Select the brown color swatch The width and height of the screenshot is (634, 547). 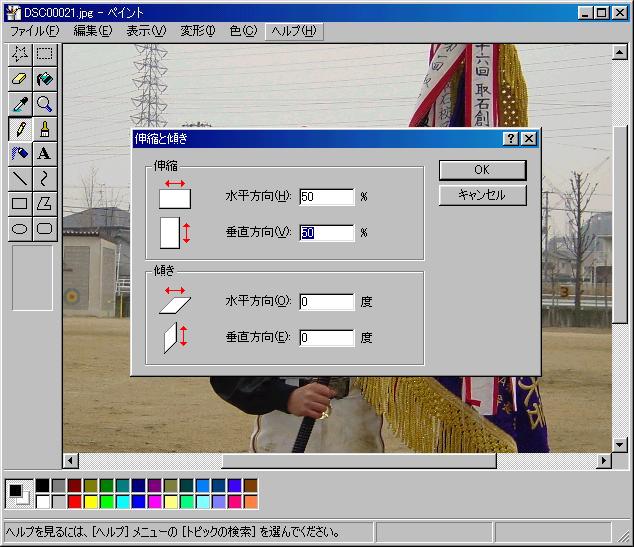point(251,486)
